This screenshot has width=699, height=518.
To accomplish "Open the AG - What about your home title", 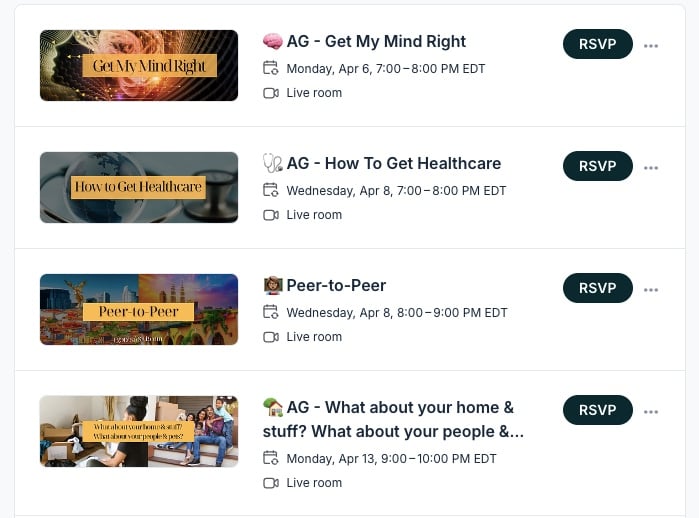I will click(400, 408).
